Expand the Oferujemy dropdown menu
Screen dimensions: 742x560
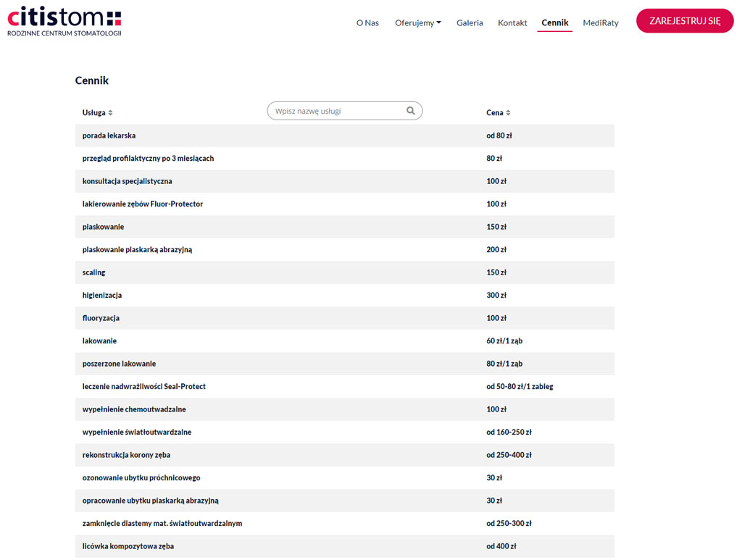click(x=418, y=22)
